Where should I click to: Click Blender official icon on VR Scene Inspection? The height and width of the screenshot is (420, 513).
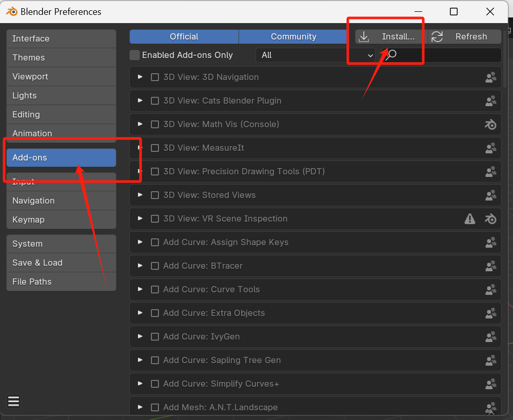(490, 218)
